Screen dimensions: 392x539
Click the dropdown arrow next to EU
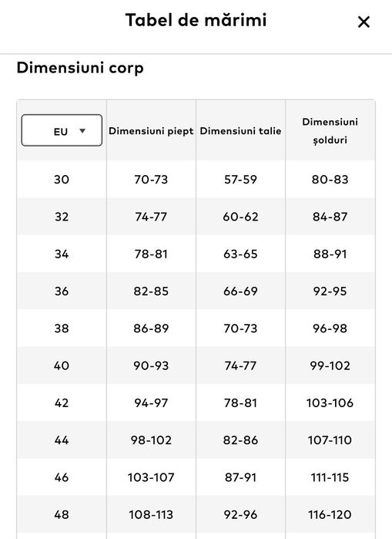82,130
